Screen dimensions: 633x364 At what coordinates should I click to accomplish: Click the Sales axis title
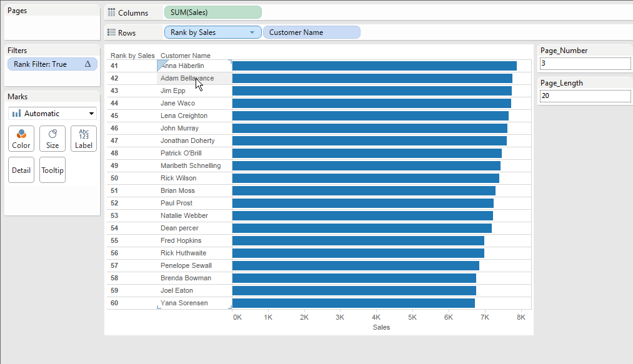[x=381, y=327]
